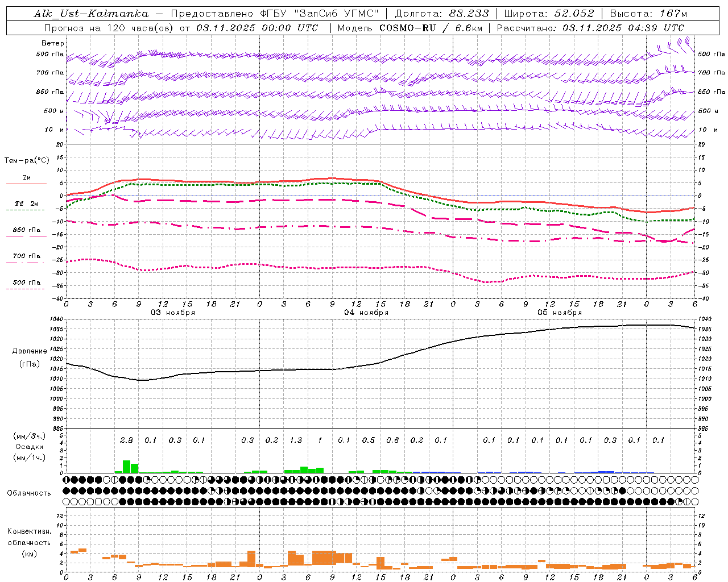728x582 pixels.
Task: Click the 0.5 precipitation value
Action: click(x=369, y=440)
